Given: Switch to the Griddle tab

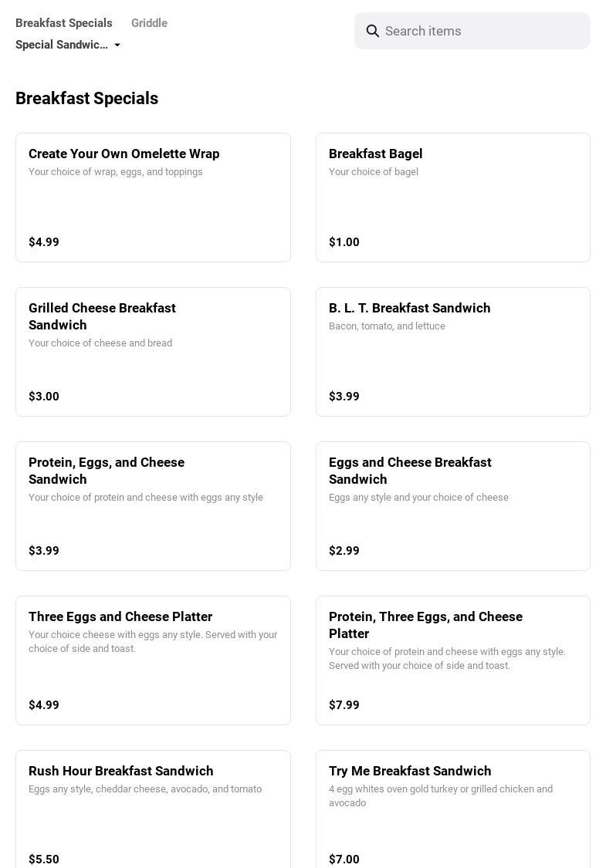Looking at the screenshot, I should [149, 23].
